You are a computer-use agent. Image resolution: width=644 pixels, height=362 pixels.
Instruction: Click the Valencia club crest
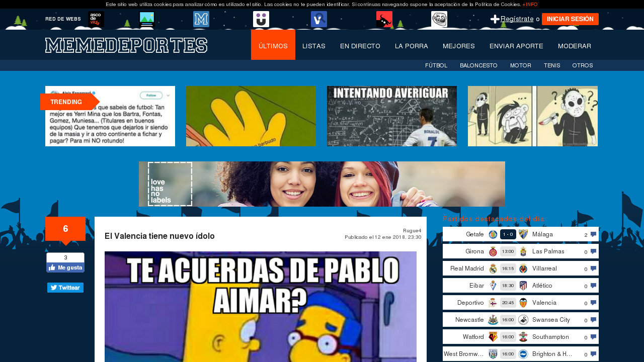pos(523,303)
